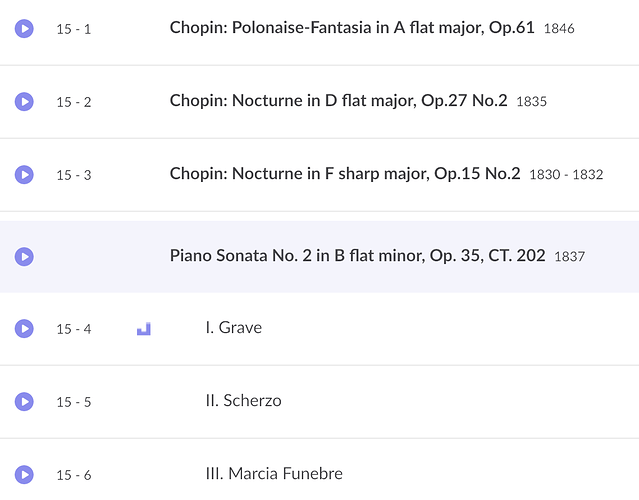Click track number 15 - 6
The width and height of the screenshot is (639, 500).
click(74, 475)
